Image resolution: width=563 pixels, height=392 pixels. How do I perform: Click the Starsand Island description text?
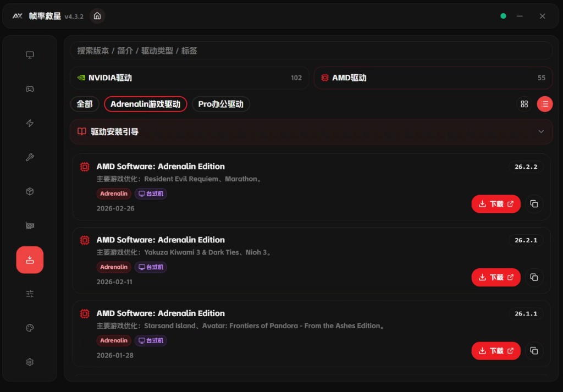point(241,325)
